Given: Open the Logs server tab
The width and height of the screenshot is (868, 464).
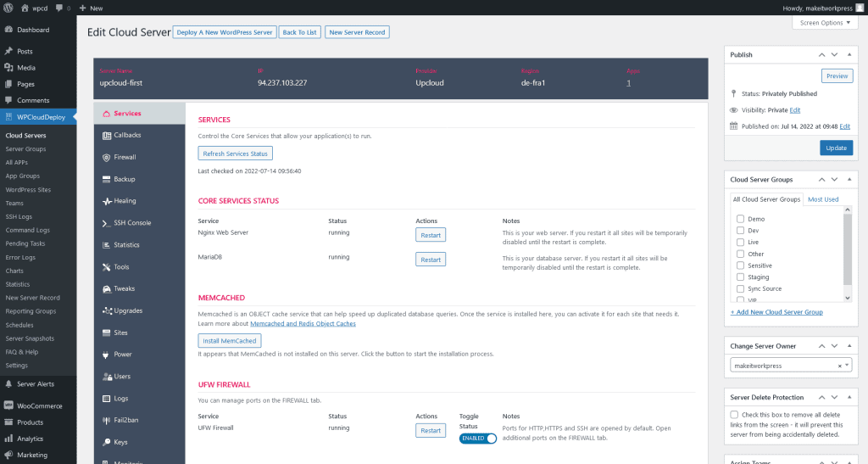Looking at the screenshot, I should tap(140, 399).
